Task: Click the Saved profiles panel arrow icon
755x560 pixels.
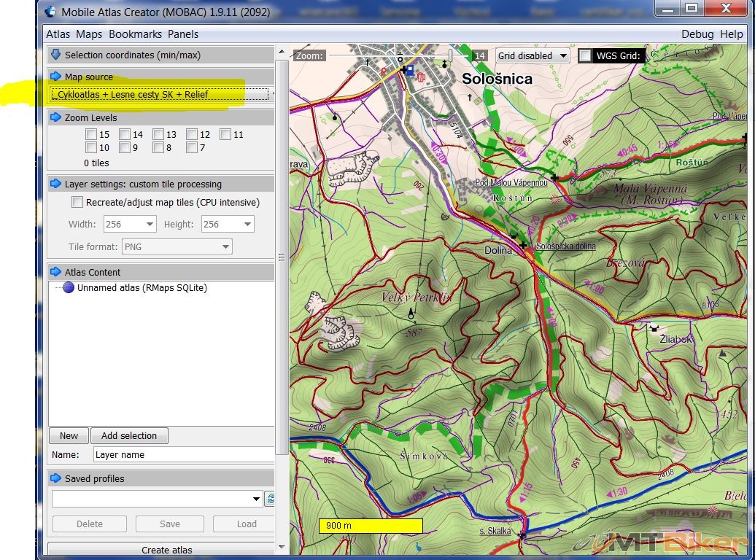Action: [55, 478]
